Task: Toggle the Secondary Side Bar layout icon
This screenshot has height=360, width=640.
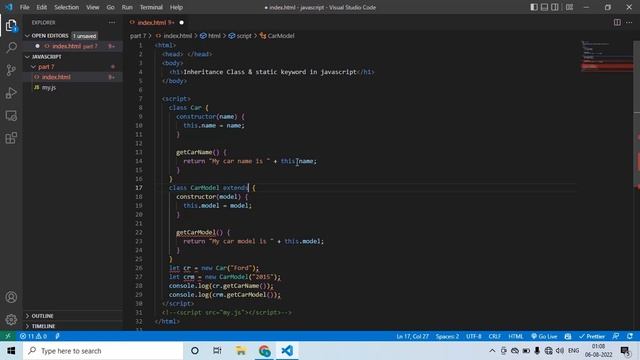Action: (x=555, y=7)
